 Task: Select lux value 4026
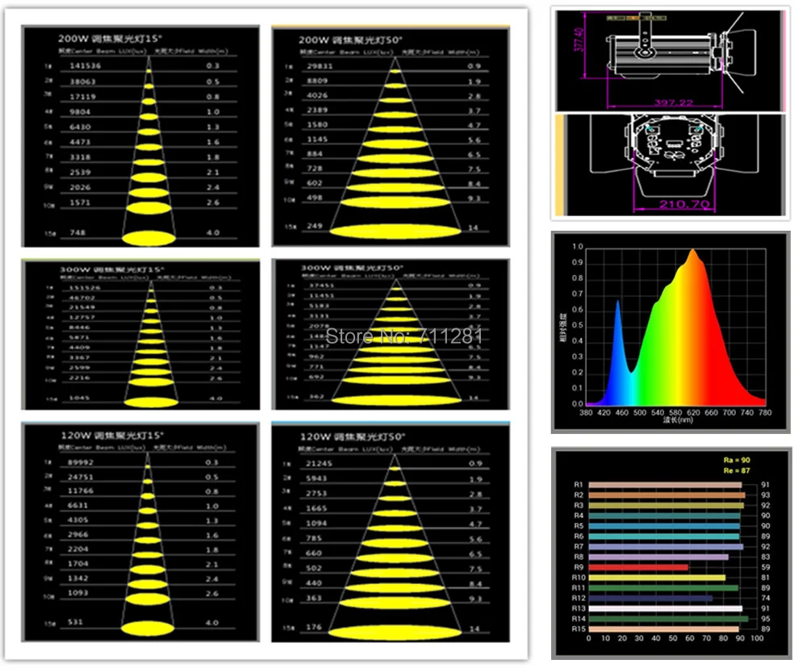[x=317, y=95]
